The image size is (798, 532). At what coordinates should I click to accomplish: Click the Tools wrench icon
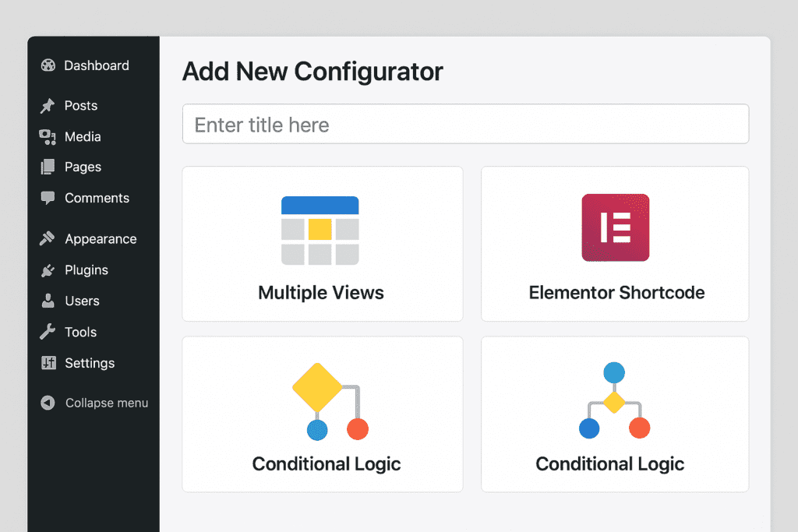click(x=48, y=333)
